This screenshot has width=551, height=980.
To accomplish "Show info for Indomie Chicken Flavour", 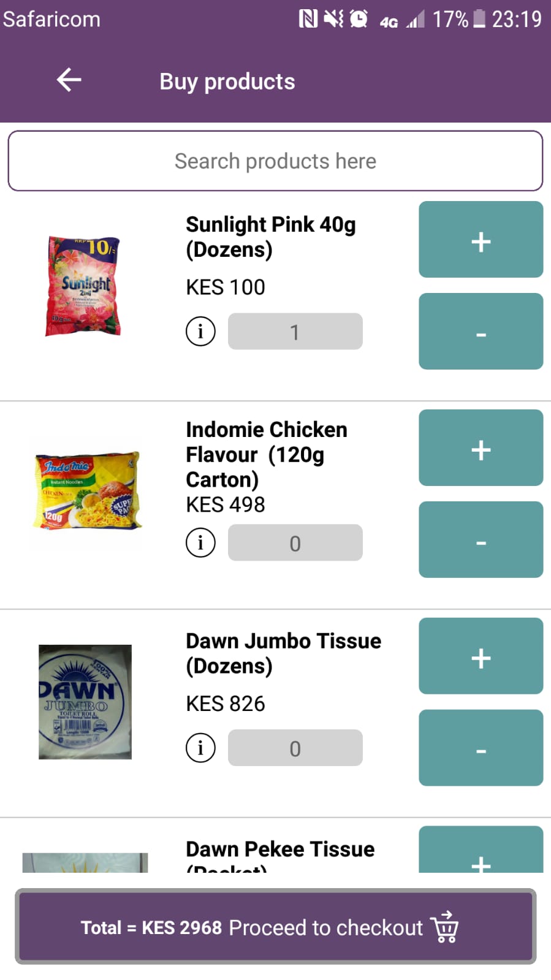I will (200, 542).
